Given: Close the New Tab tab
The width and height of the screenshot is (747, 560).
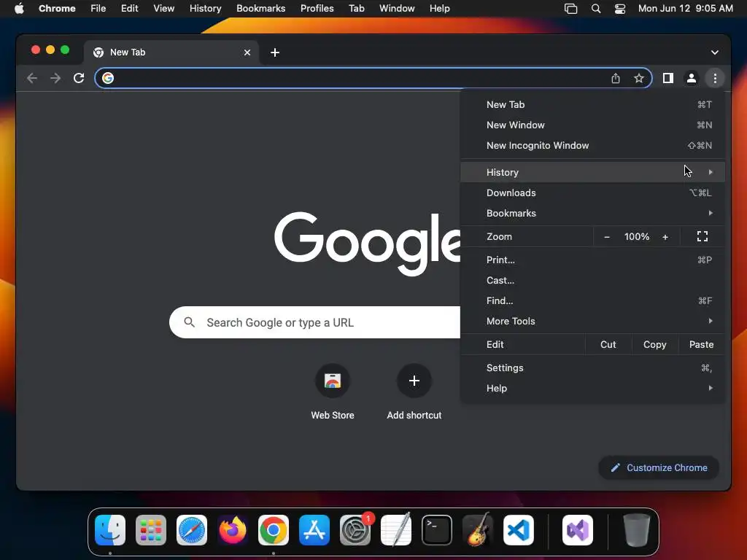Looking at the screenshot, I should [x=247, y=52].
